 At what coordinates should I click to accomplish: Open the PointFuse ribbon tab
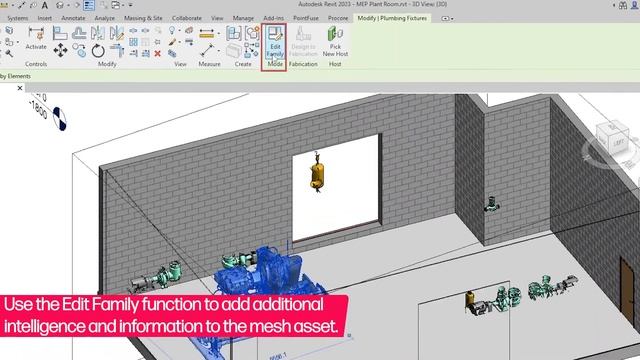coord(306,18)
